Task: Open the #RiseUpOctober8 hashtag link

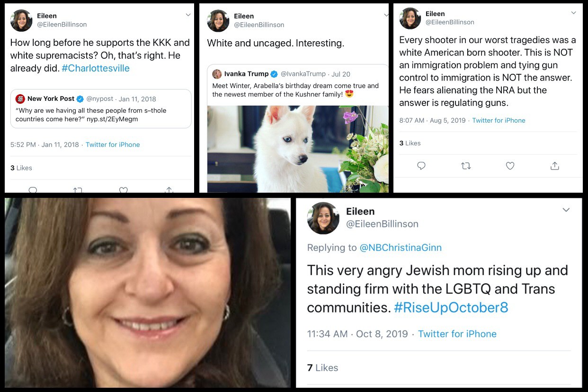Action: (x=451, y=308)
